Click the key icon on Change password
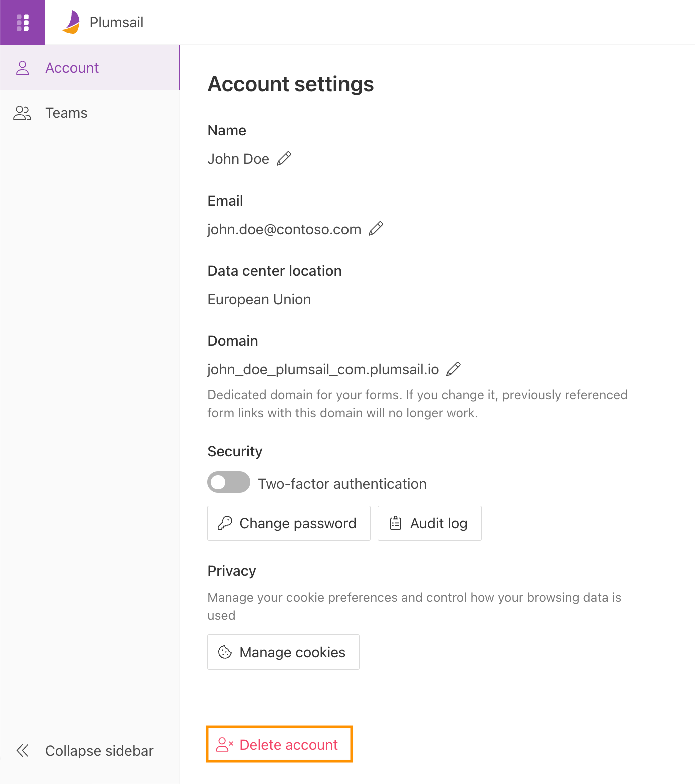Screen dimensions: 695x784 pyautogui.click(x=225, y=523)
